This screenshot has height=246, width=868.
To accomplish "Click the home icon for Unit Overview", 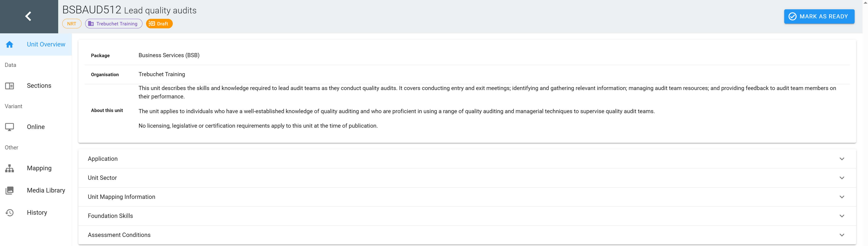I will coord(10,44).
